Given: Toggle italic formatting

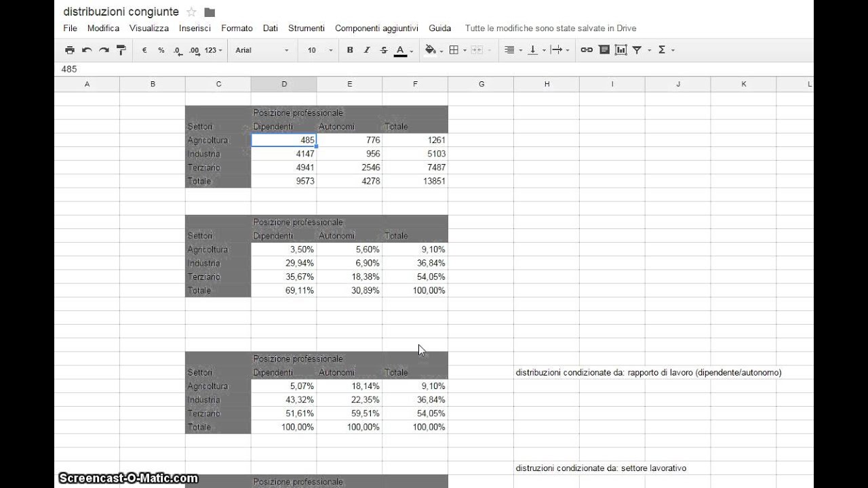Looking at the screenshot, I should 367,50.
